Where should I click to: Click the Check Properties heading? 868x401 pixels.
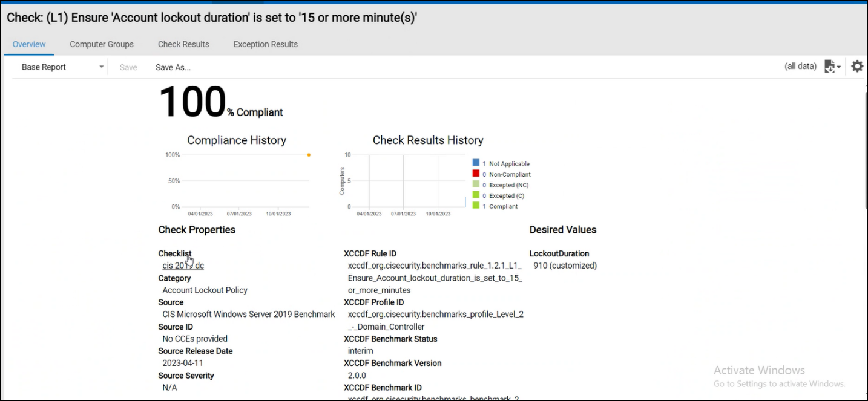(x=197, y=230)
